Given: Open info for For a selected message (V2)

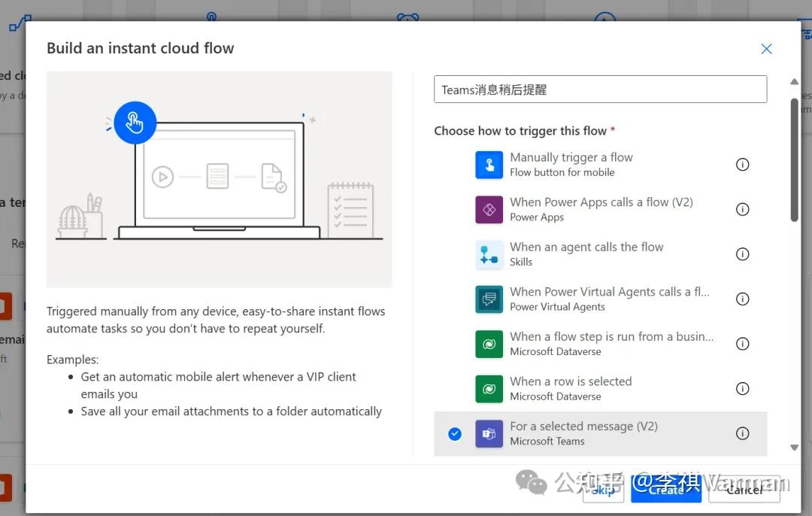Looking at the screenshot, I should (x=742, y=433).
